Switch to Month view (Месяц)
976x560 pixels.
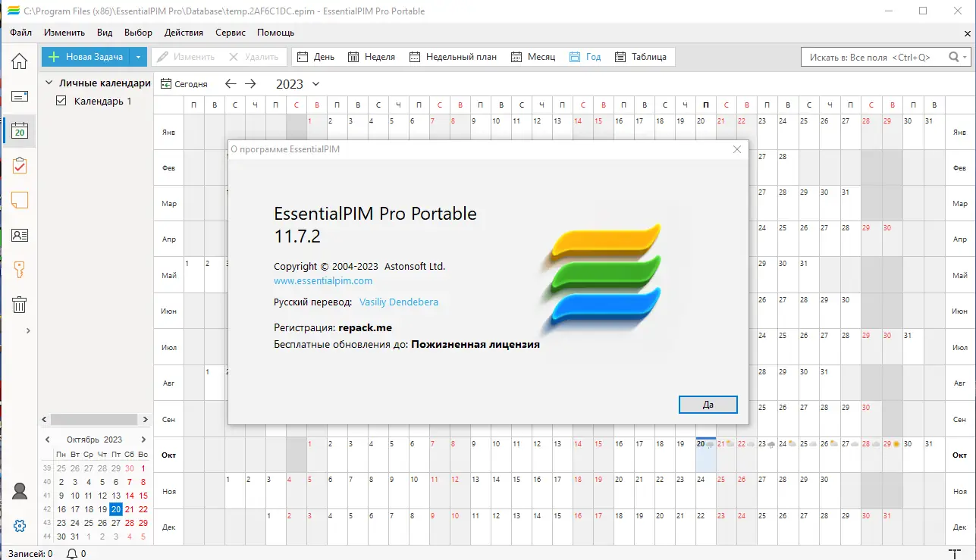pos(533,57)
